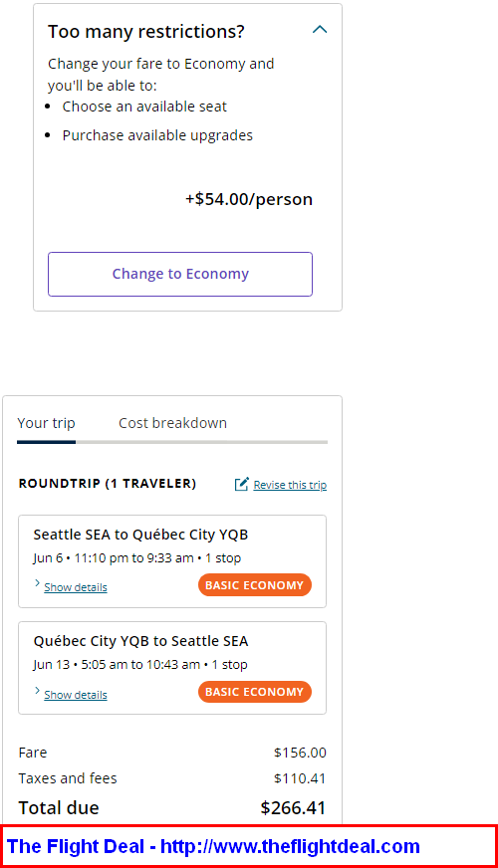Select the Seattle SEA to Québec City card
The width and height of the screenshot is (498, 868).
click(172, 561)
